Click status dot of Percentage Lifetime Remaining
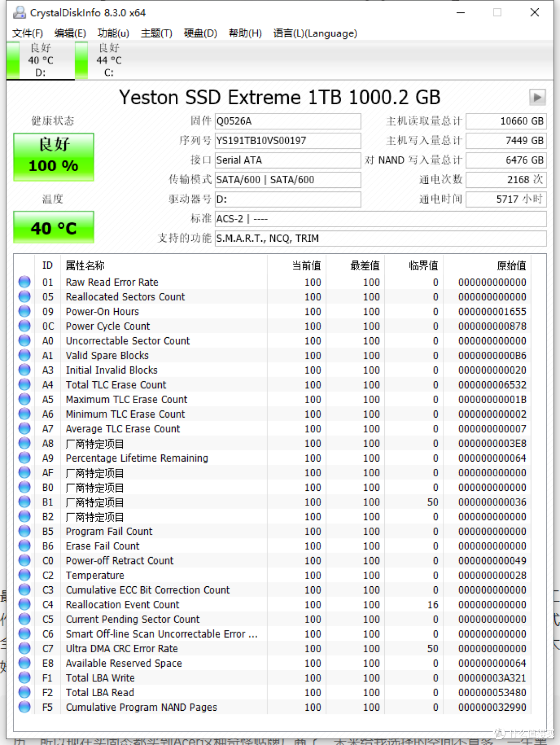 (24, 458)
